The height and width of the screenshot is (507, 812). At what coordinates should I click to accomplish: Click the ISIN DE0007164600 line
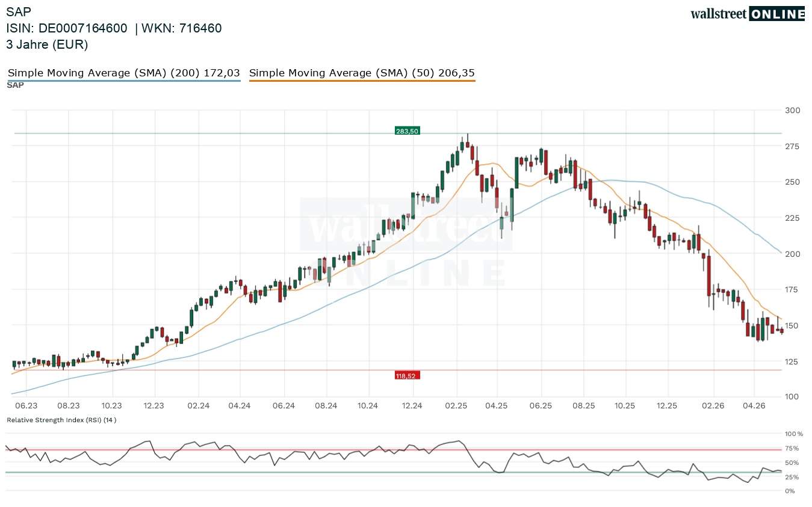[114, 28]
